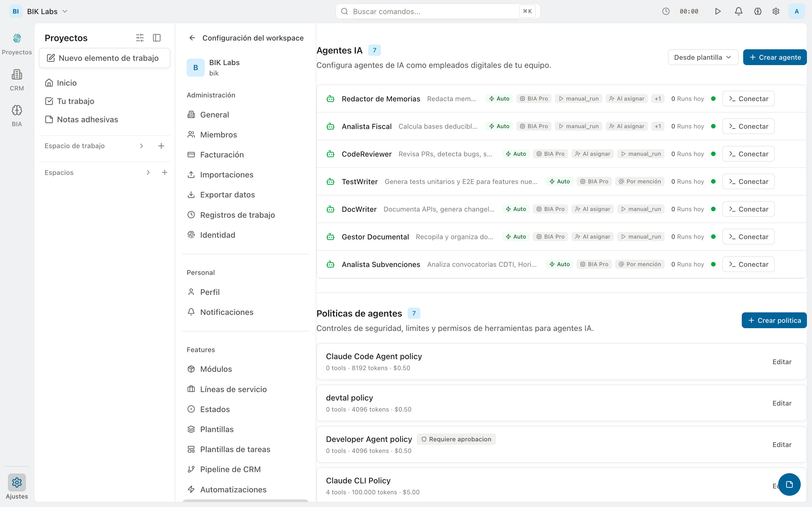Expand the Espacio de trabajo section
812x507 pixels.
coord(141,146)
